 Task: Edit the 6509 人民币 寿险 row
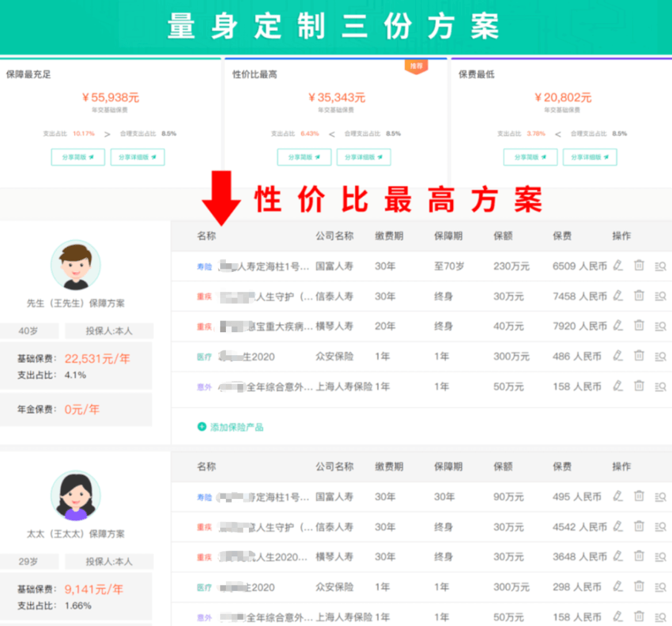coord(617,266)
